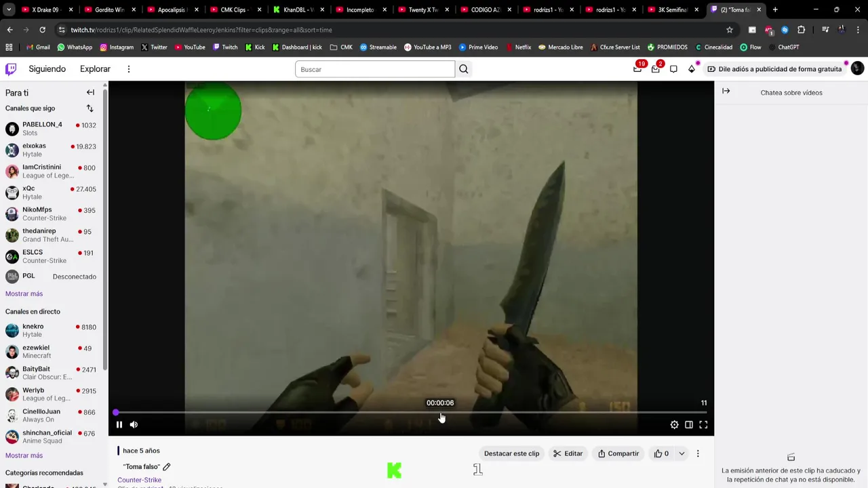The width and height of the screenshot is (868, 488).
Task: Click the Compartir button
Action: pyautogui.click(x=618, y=453)
